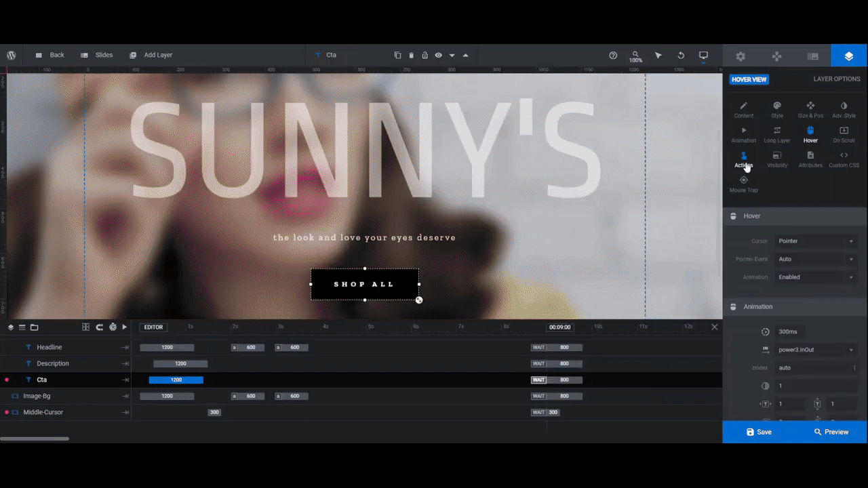
Task: Open the Add Layer menu
Action: click(151, 55)
